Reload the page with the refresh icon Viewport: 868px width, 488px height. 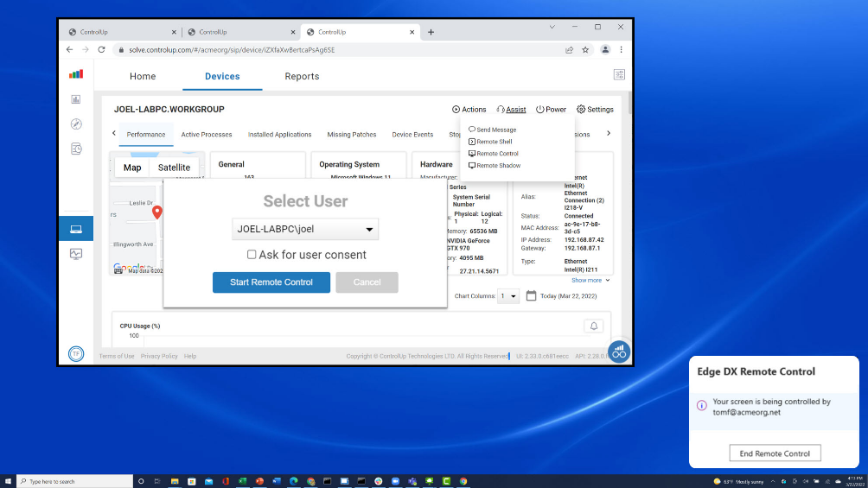point(101,50)
